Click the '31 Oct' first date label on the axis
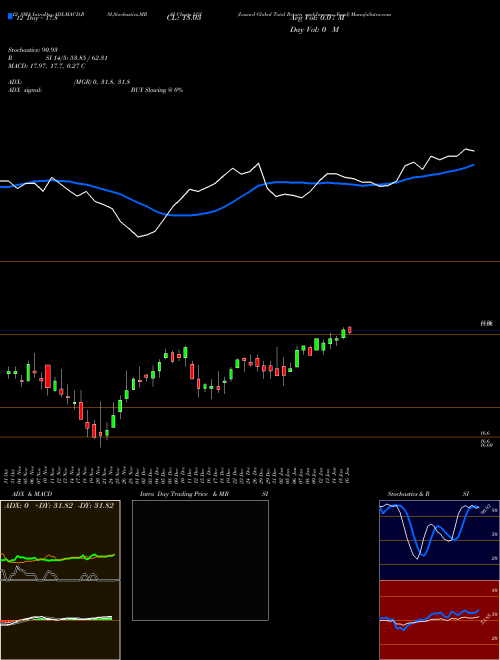This screenshot has width=500, height=660. coord(8,474)
